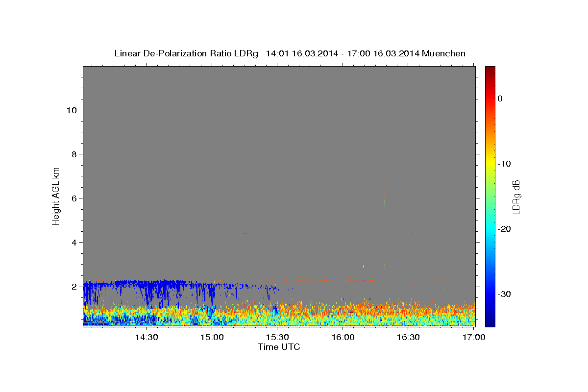Click the colorbar value 0

pos(500,98)
